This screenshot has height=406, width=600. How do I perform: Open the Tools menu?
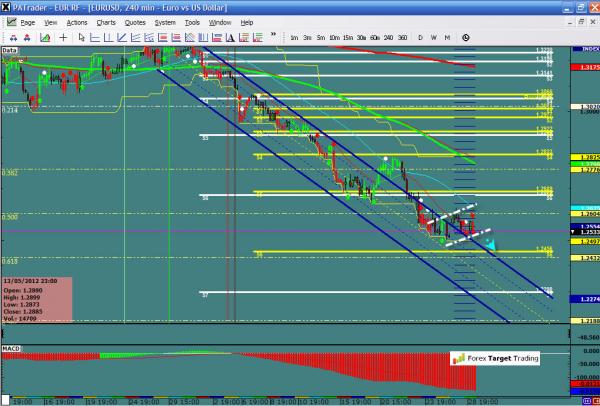coord(193,21)
